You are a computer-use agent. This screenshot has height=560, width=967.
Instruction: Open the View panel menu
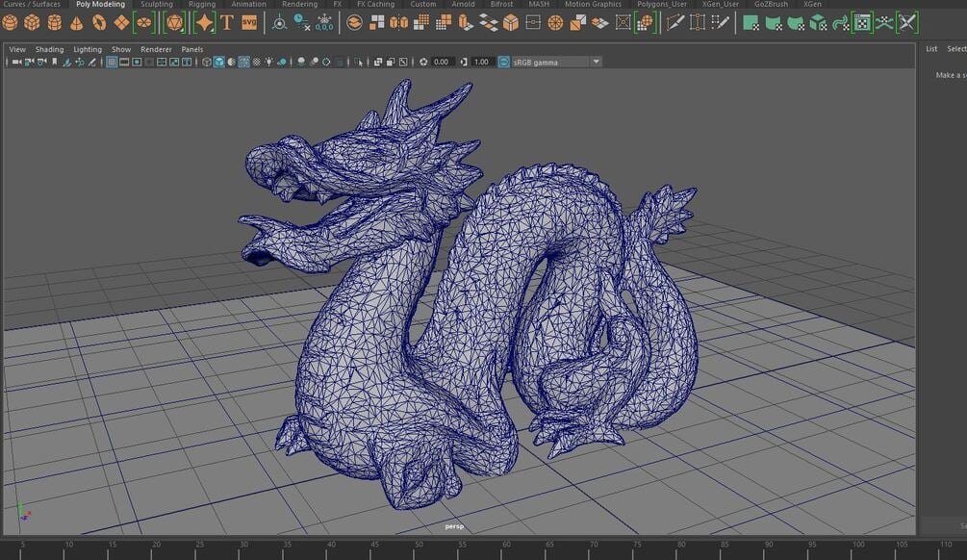[x=17, y=49]
